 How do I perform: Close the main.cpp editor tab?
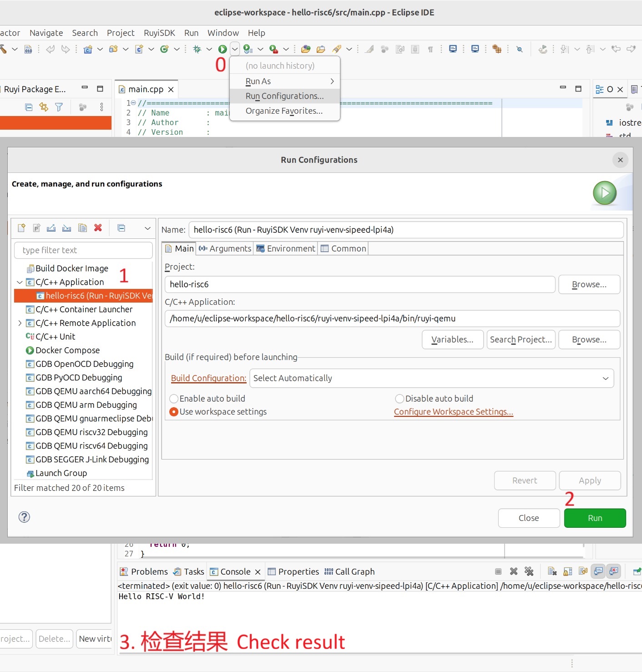(x=171, y=90)
